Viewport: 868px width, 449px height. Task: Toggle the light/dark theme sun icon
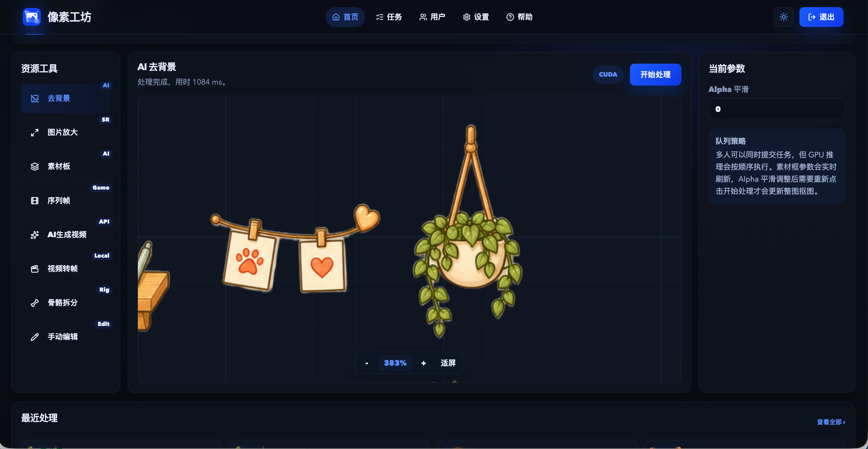coord(783,17)
